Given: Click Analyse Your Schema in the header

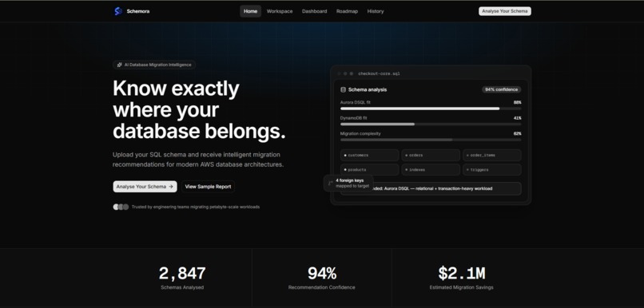Looking at the screenshot, I should click(x=505, y=11).
